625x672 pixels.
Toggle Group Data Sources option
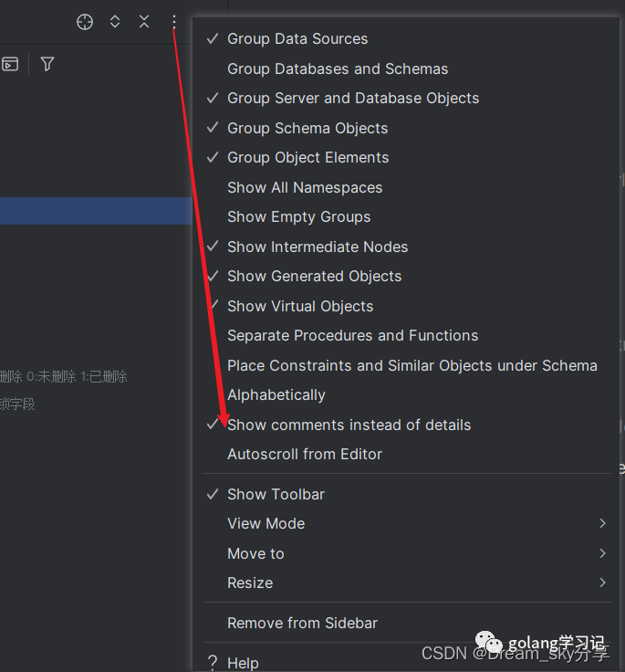point(297,39)
